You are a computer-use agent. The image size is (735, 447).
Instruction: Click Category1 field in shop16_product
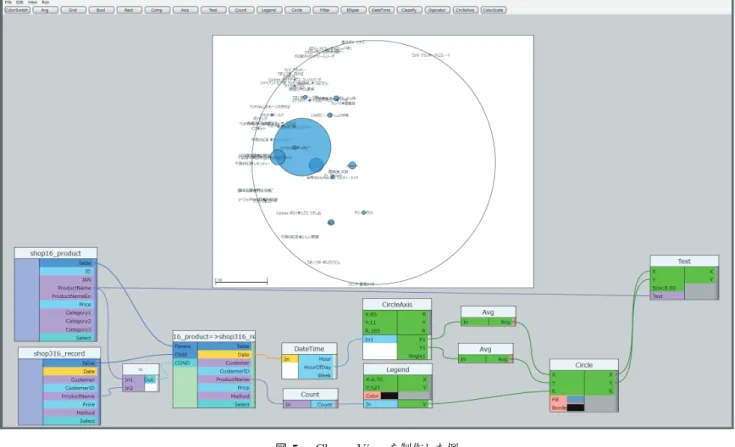68,313
